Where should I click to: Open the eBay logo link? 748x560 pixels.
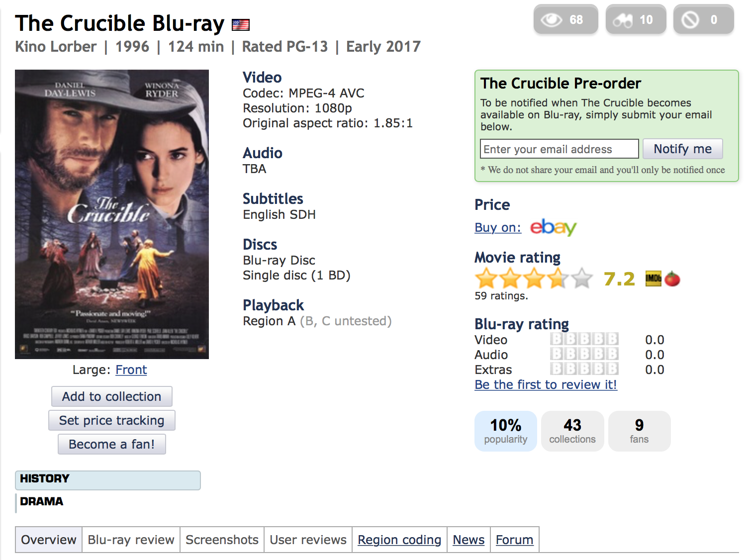(553, 227)
